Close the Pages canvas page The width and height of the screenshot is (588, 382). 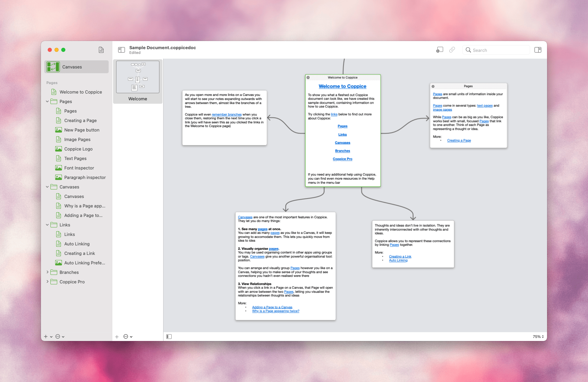tap(433, 86)
